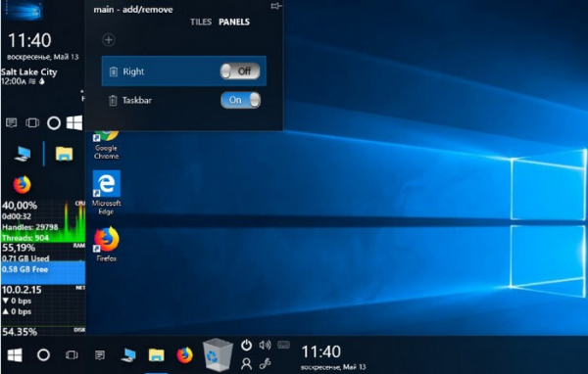Open Task View icon in the sidebar
Image resolution: width=588 pixels, height=374 pixels.
tap(32, 122)
